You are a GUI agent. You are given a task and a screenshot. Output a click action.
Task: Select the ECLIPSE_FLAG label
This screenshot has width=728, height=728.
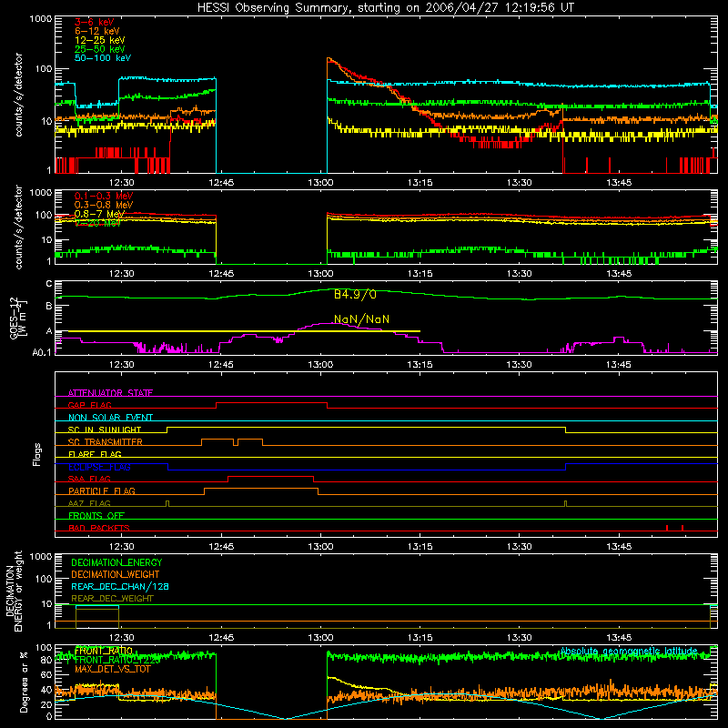(99, 467)
